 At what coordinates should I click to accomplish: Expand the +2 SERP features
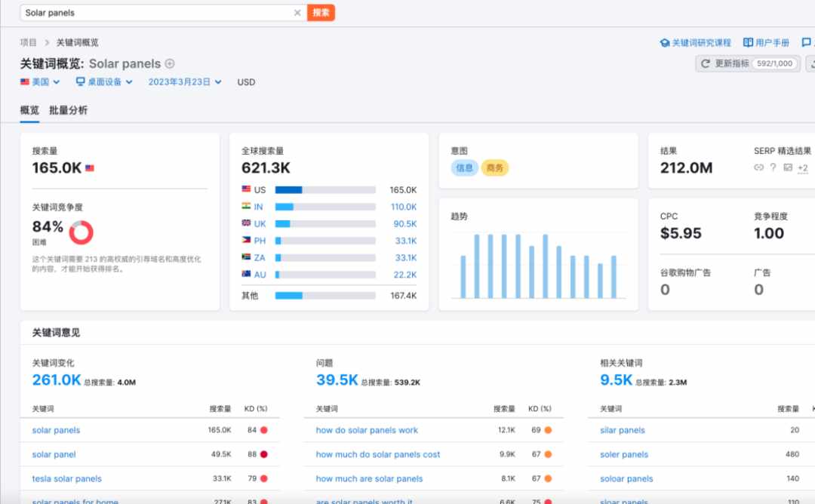(x=802, y=167)
